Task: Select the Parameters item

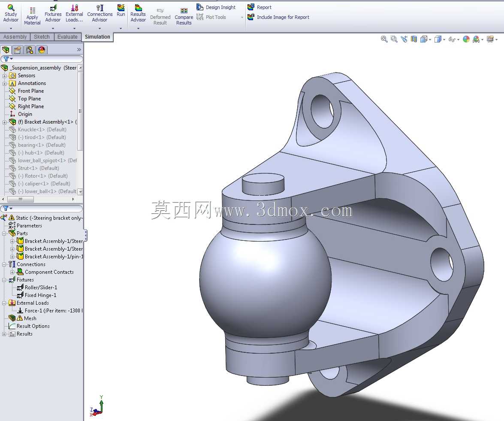Action: 29,226
